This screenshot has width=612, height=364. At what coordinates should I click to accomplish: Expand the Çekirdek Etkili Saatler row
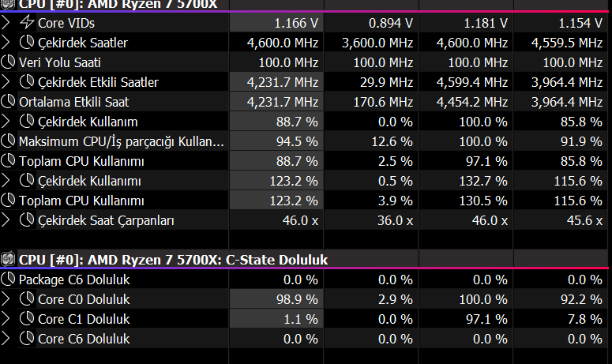coord(6,82)
